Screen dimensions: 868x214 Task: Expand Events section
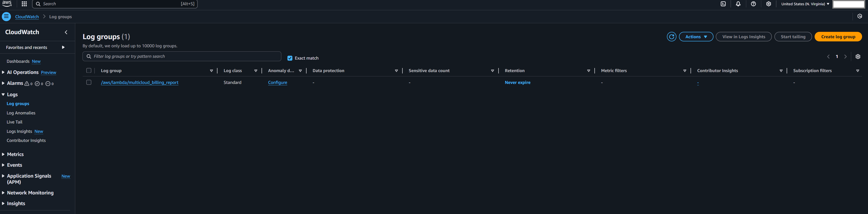[x=3, y=165]
